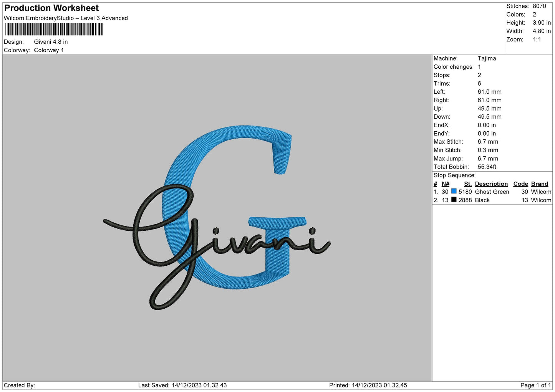Click 'Wilcom EmbroideryStudio – Level 3 Advanced' text
The width and height of the screenshot is (555, 392).
(66, 18)
